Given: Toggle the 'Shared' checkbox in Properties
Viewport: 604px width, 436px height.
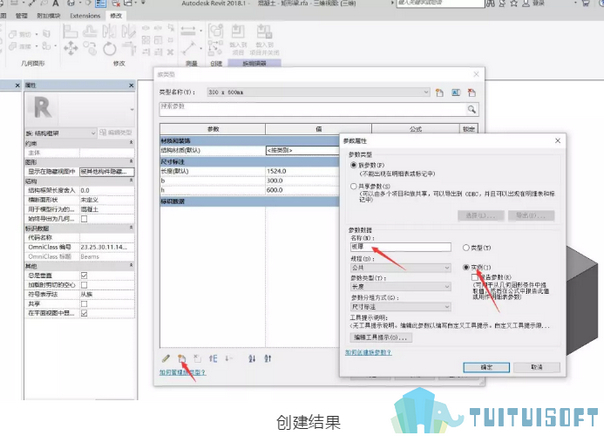Looking at the screenshot, I should (x=84, y=304).
